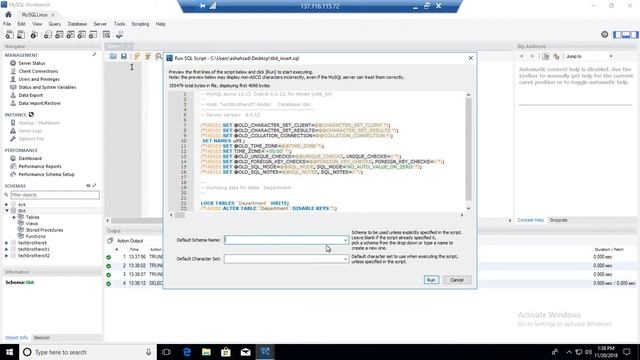Open Performance Reports in Navigator
640x360 pixels.
click(40, 167)
